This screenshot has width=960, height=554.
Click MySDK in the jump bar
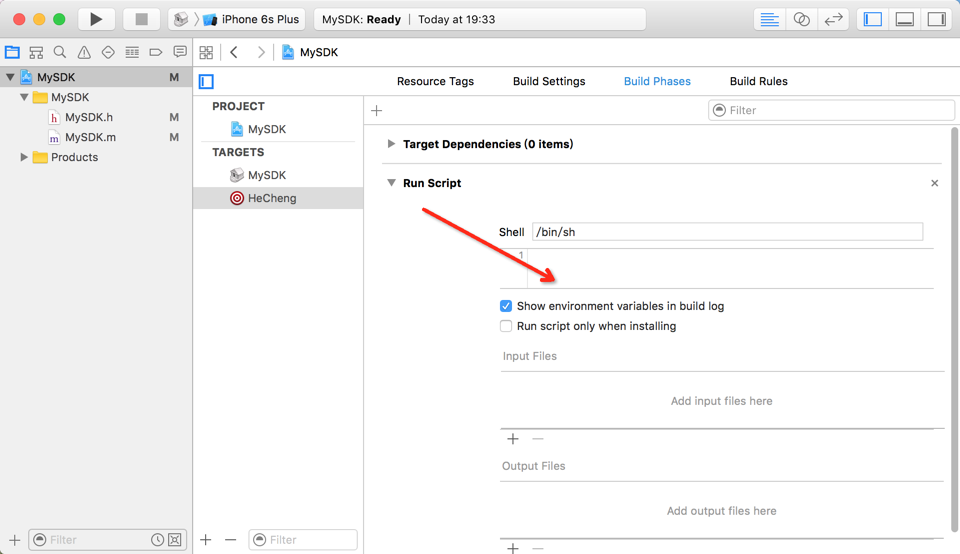pos(310,52)
